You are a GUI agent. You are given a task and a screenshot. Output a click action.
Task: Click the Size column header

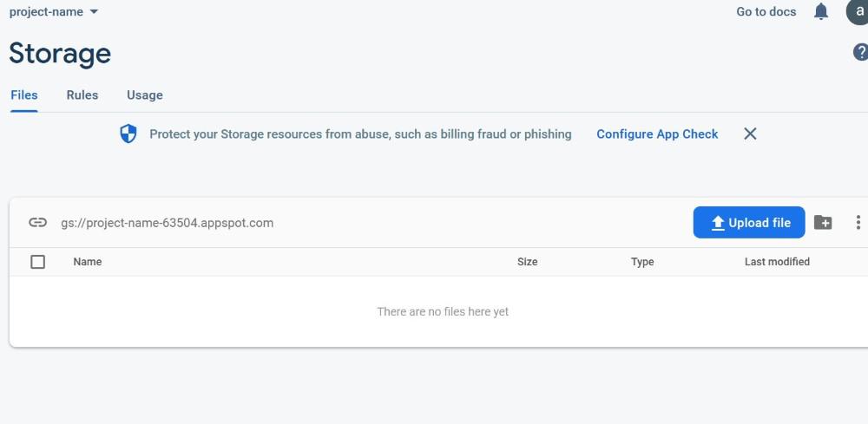click(527, 262)
